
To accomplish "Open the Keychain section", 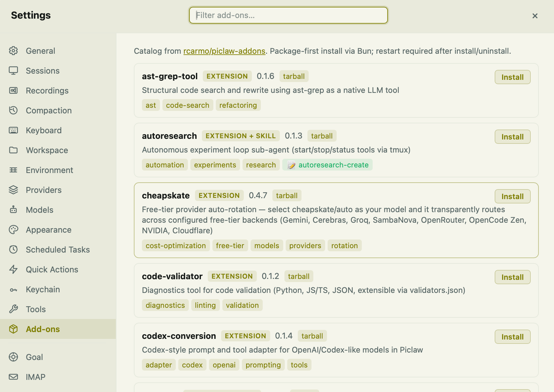I will 58,289.
